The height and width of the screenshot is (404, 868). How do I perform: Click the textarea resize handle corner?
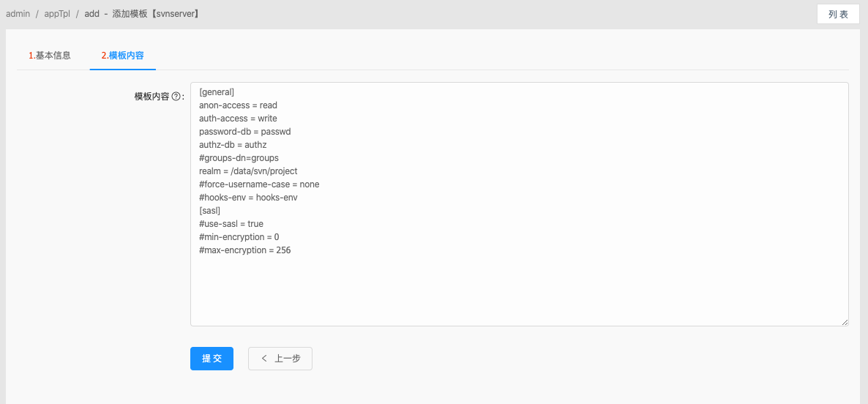[x=845, y=322]
